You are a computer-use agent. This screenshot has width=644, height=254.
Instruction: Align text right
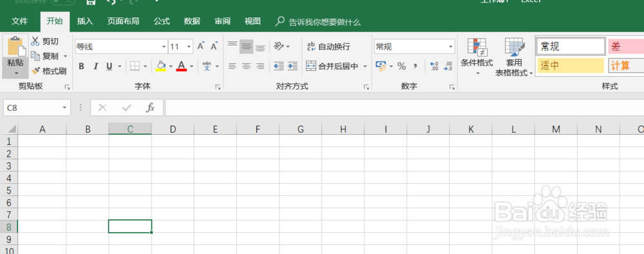pyautogui.click(x=260, y=66)
